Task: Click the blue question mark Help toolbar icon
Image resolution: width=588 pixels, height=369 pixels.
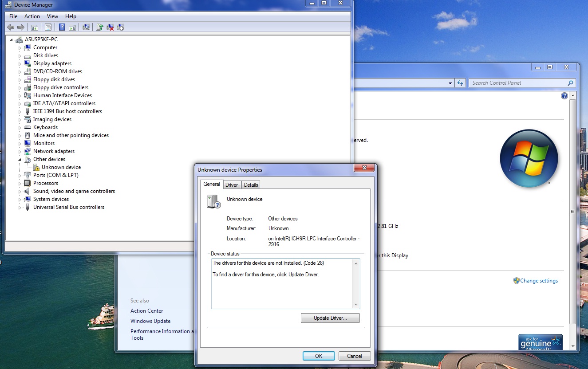Action: click(62, 27)
